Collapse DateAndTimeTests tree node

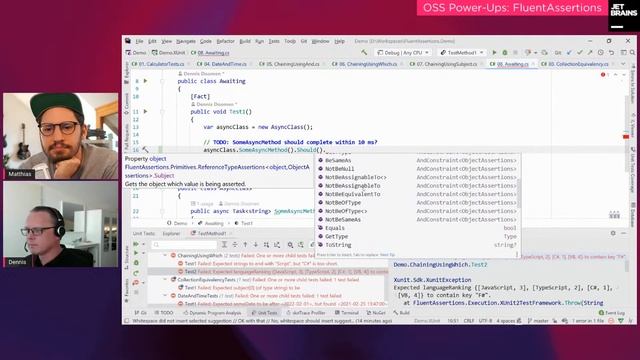pyautogui.click(x=165, y=296)
